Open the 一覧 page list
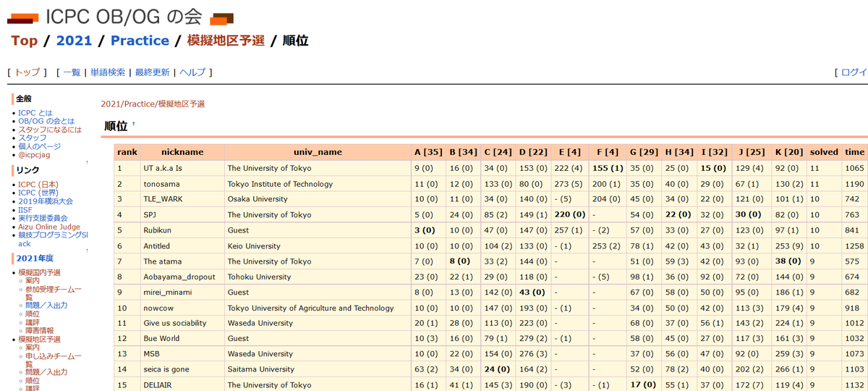868x391 pixels. tap(72, 72)
